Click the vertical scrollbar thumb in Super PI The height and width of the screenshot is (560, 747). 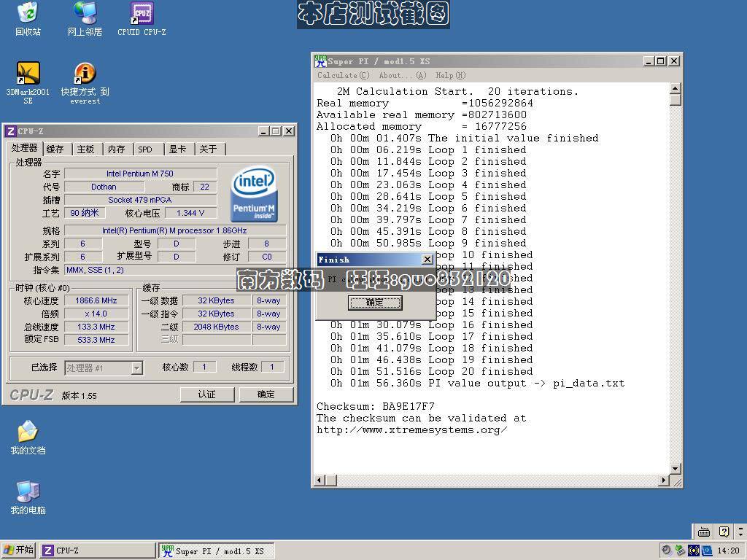pyautogui.click(x=675, y=99)
